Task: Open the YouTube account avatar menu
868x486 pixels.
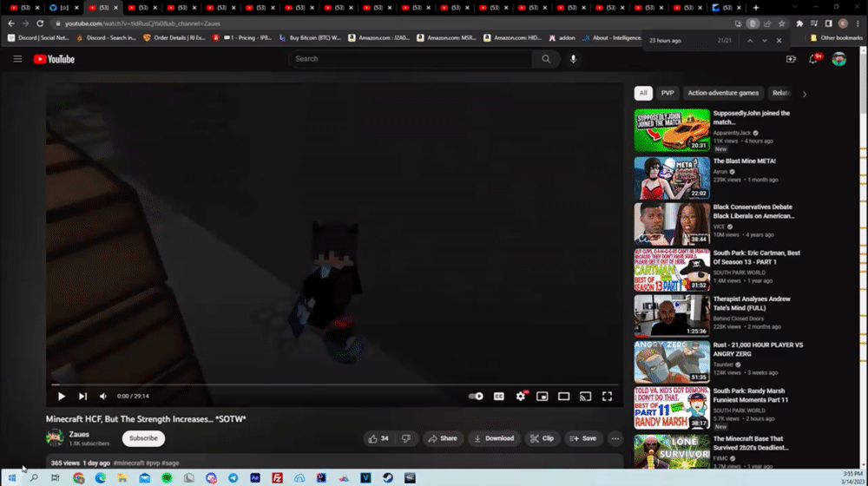Action: point(838,59)
